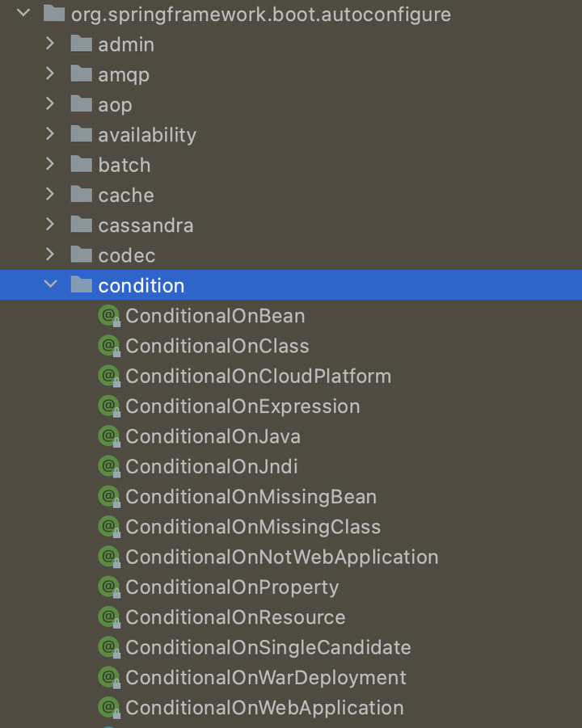
Task: Click the ConditionalOnMissingBean annotation icon
Action: tap(108, 497)
